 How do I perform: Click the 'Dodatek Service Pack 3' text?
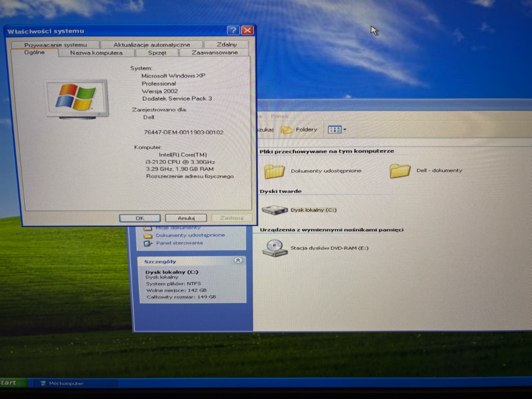pyautogui.click(x=177, y=98)
